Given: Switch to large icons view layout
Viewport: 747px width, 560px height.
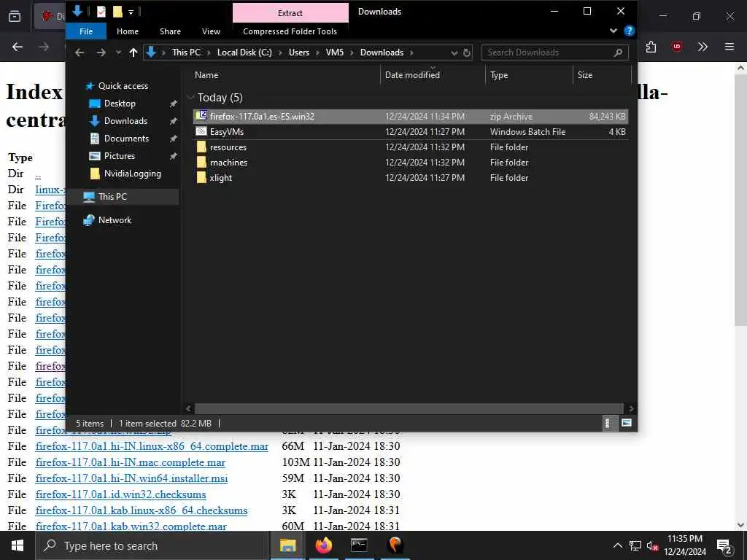Looking at the screenshot, I should pos(627,424).
